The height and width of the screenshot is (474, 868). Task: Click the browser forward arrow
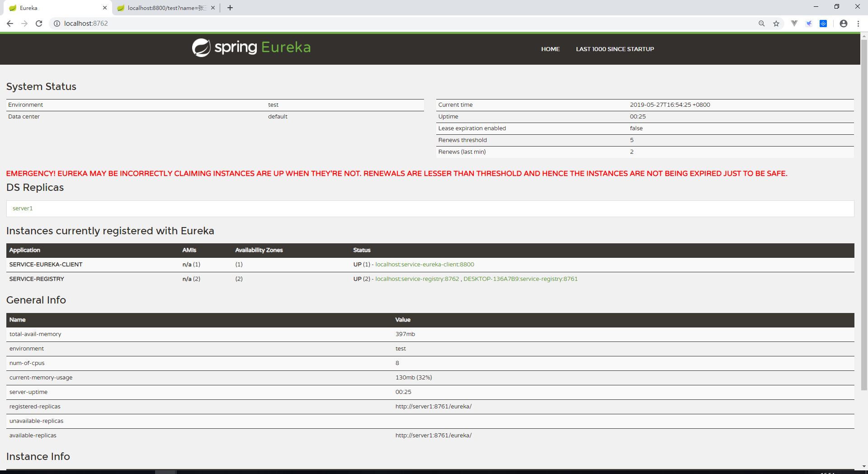24,24
